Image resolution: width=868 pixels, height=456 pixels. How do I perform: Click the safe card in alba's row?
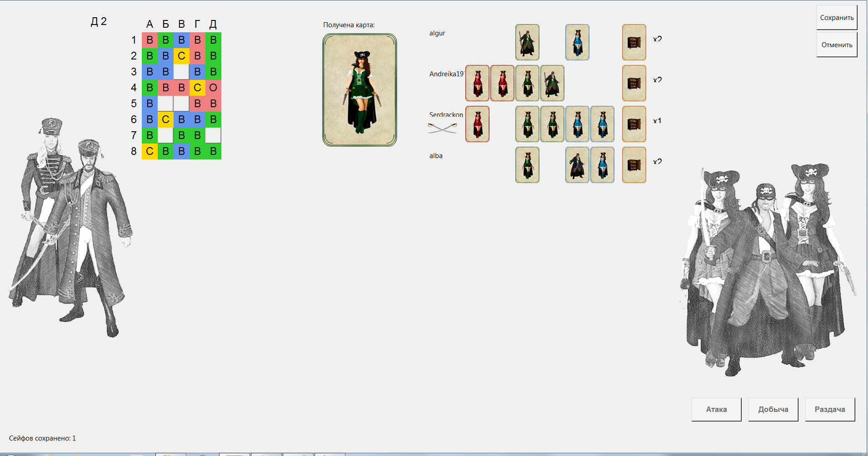(x=634, y=165)
